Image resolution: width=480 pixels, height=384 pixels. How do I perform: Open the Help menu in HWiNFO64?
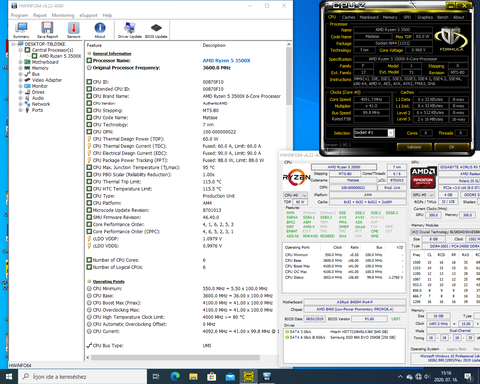pyautogui.click(x=107, y=15)
